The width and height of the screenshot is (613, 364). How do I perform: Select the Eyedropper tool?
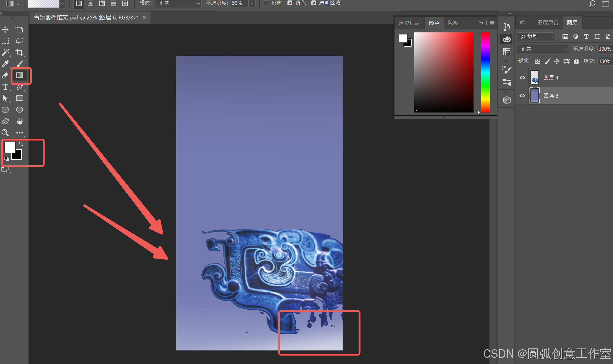[5, 64]
